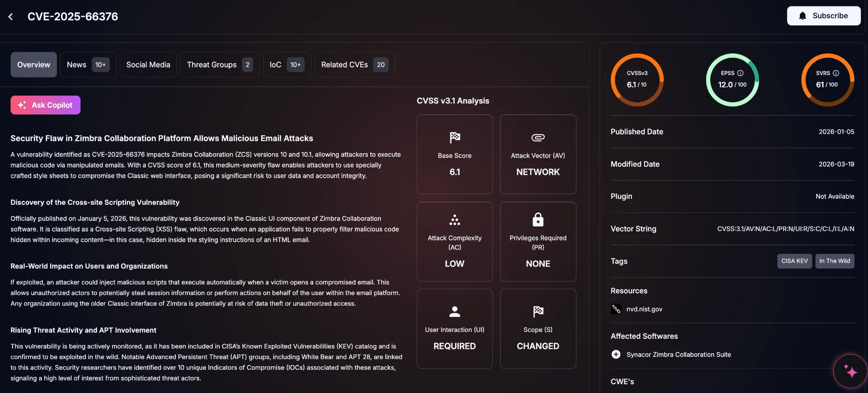Image resolution: width=868 pixels, height=393 pixels.
Task: Click the CWE's section heading
Action: point(622,382)
